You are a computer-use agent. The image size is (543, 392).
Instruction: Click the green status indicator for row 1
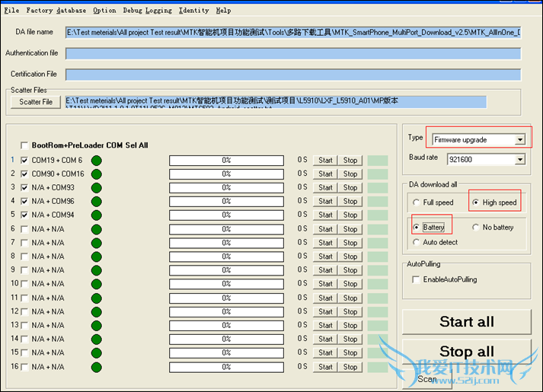(97, 161)
